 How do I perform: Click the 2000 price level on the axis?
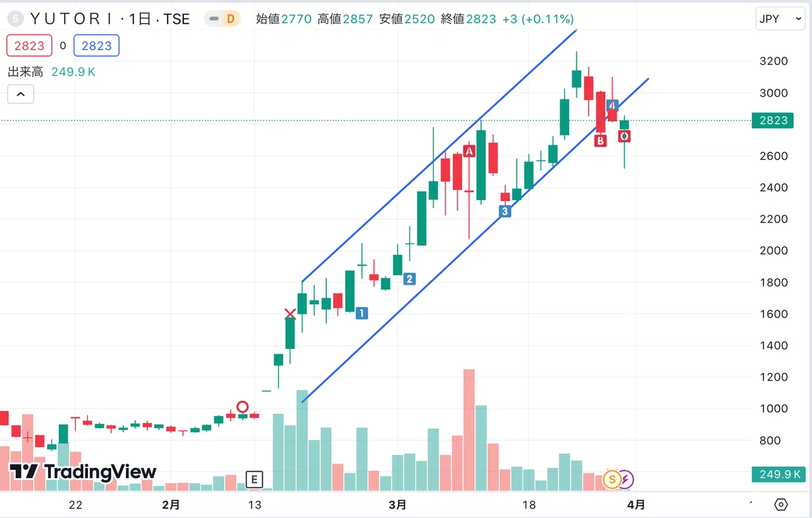click(x=773, y=250)
